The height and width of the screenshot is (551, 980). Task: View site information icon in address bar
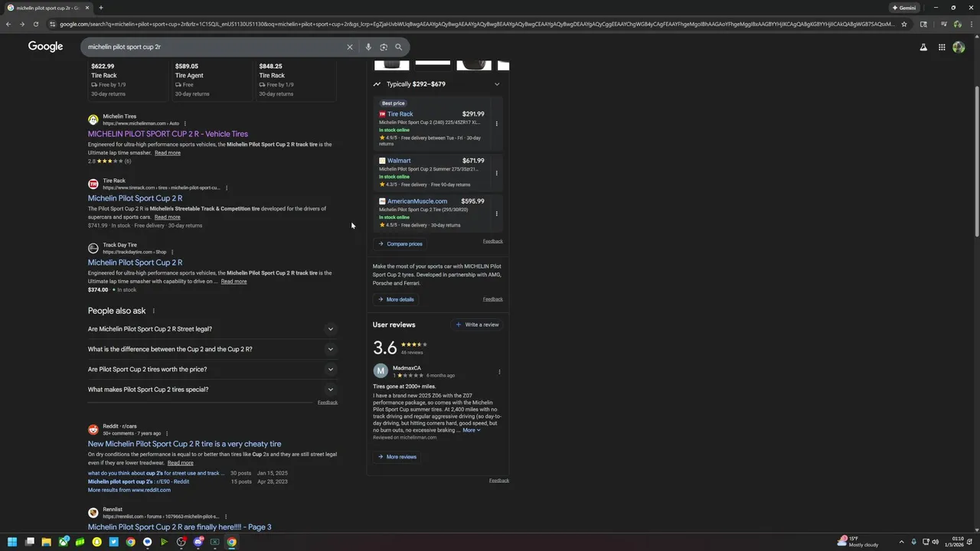coord(52,24)
